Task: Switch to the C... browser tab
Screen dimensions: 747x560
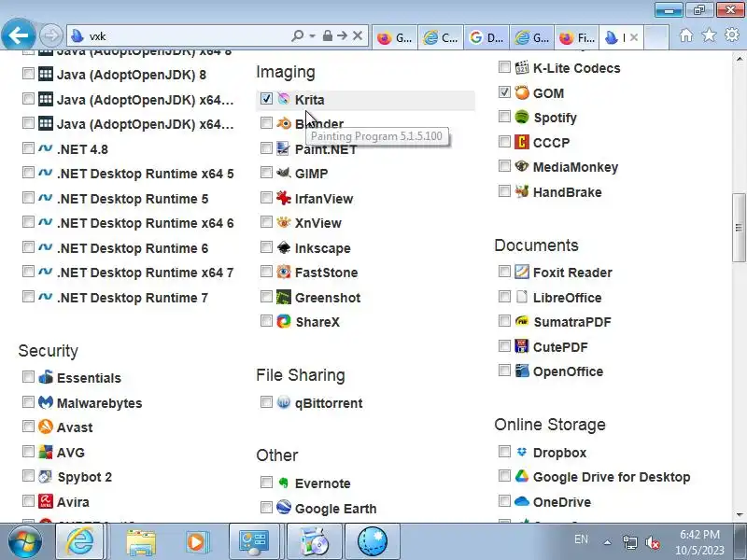Action: [441, 37]
